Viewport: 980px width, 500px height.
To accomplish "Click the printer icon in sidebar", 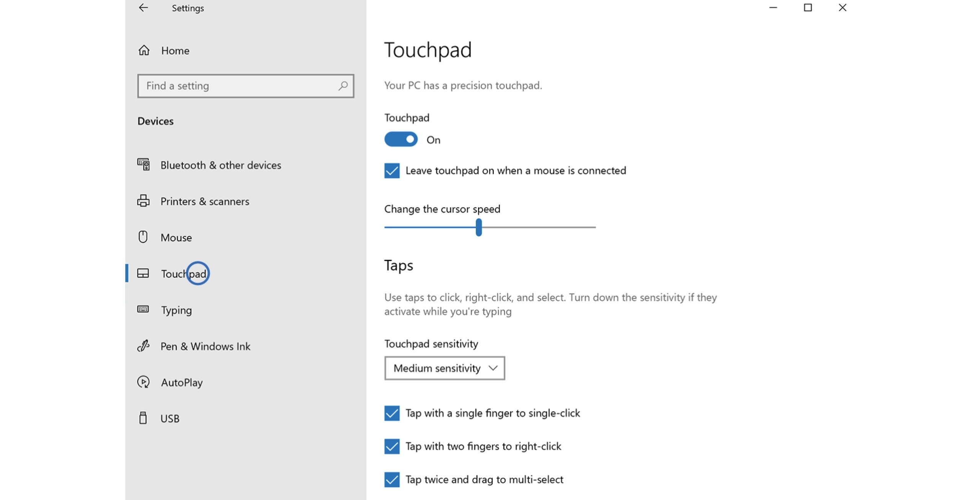I will point(143,201).
